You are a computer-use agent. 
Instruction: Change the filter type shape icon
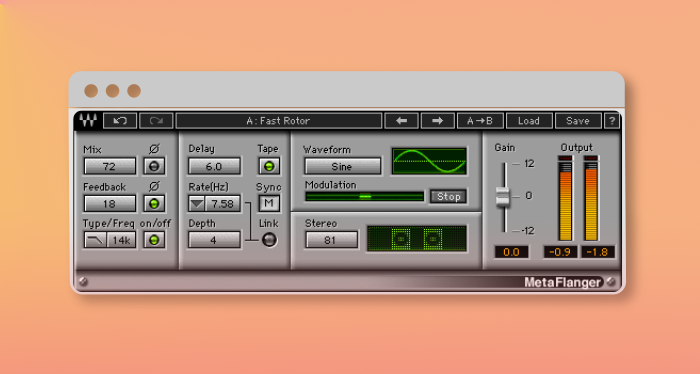coord(96,240)
